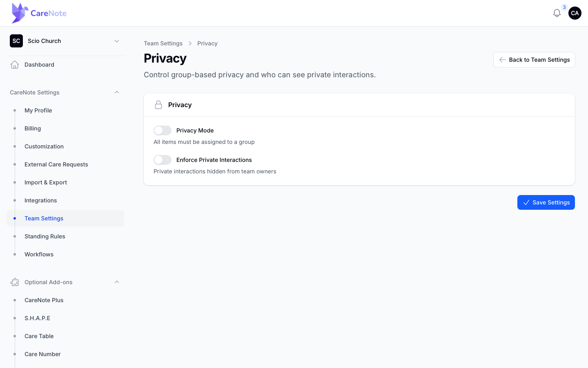Click the Enforce Private Interactions label
The width and height of the screenshot is (588, 368).
click(214, 160)
